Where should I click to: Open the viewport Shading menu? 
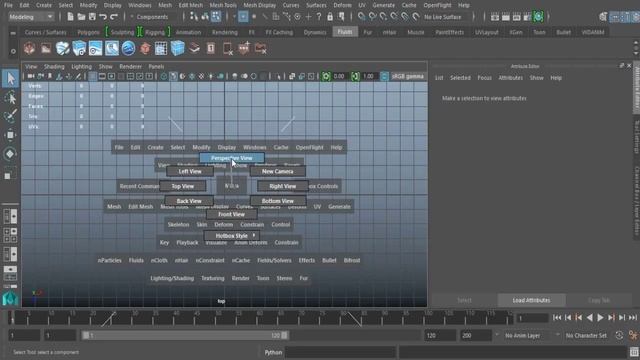pos(54,67)
